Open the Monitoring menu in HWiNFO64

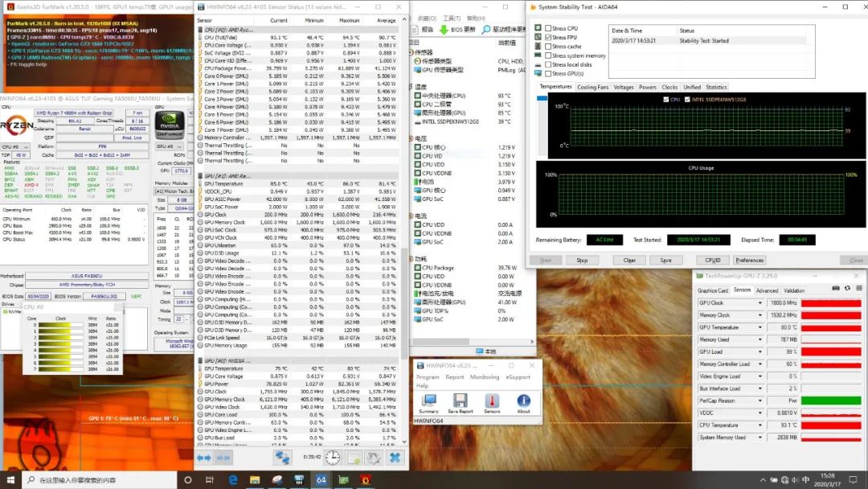pyautogui.click(x=485, y=376)
